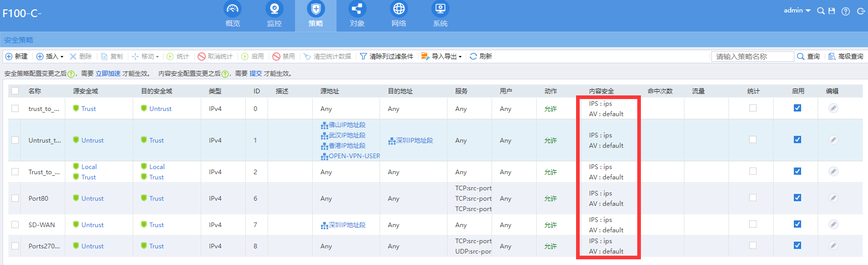Click 取消统计 cancel statistics button

click(215, 57)
